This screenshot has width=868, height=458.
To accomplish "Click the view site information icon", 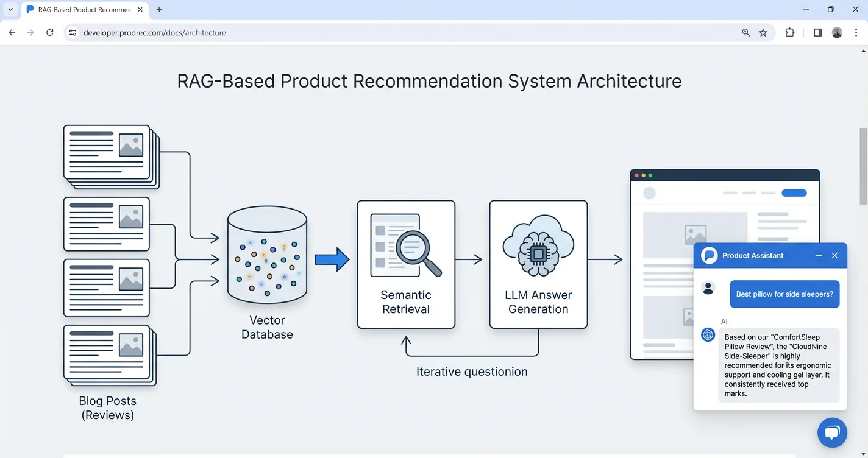I will tap(73, 33).
